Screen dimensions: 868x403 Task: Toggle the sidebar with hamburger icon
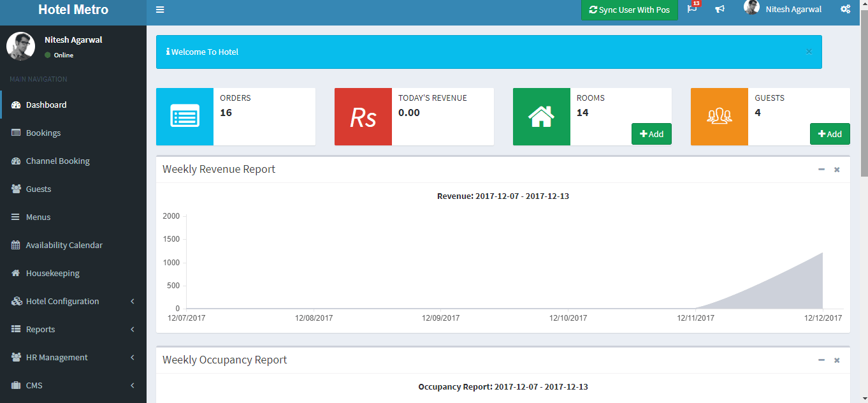(160, 9)
